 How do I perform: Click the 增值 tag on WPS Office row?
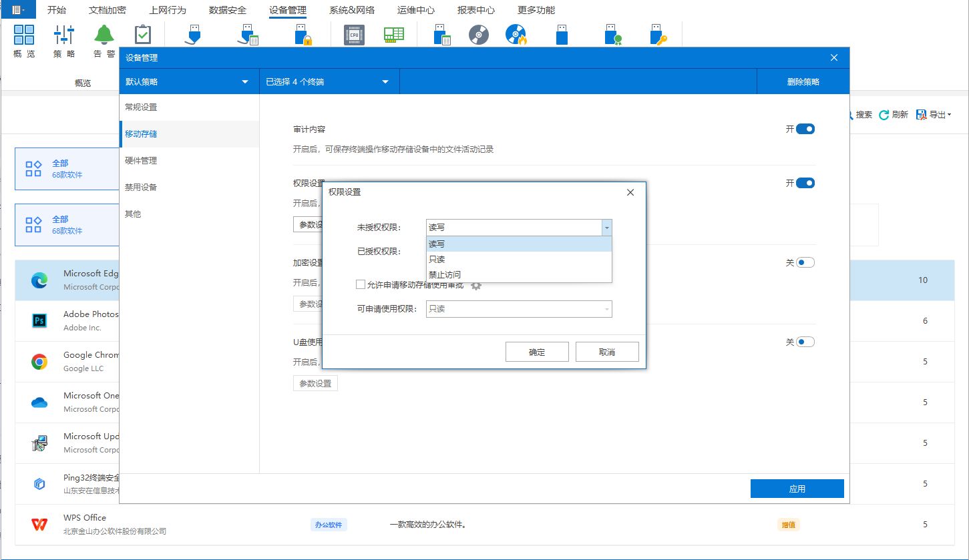(788, 525)
